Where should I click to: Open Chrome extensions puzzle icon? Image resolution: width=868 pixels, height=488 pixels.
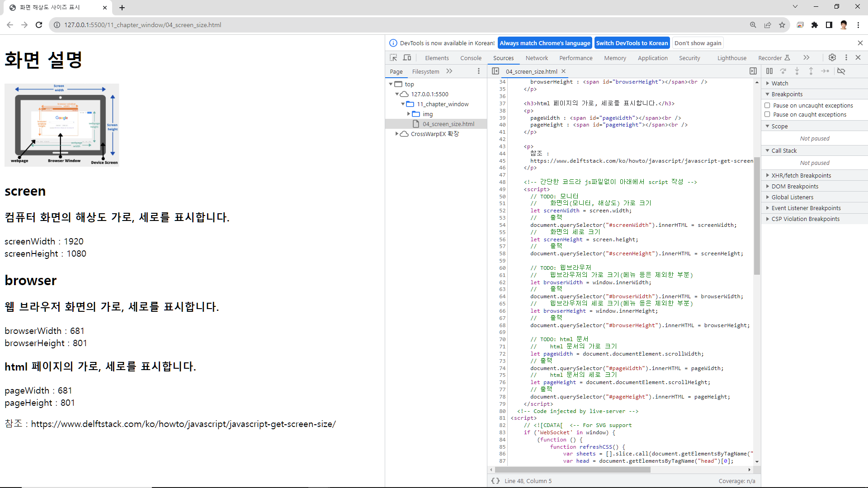(x=815, y=25)
